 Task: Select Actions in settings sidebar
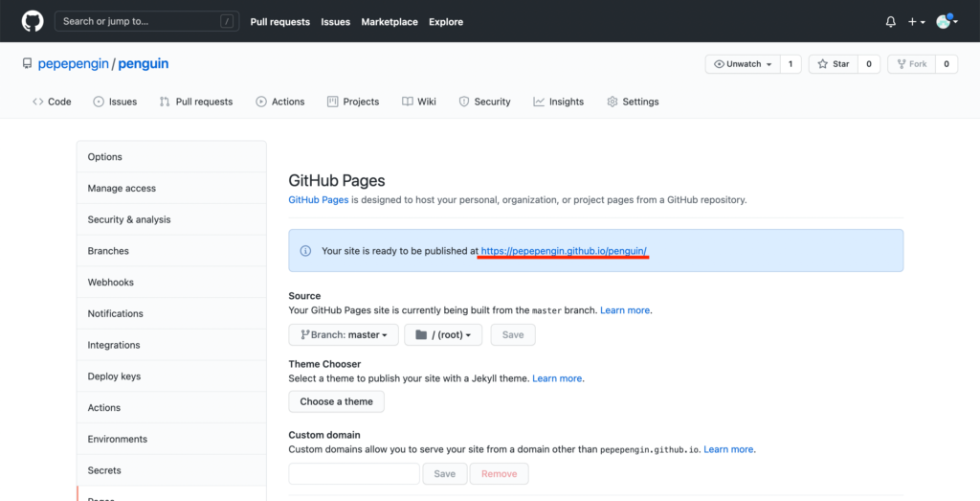pos(171,407)
